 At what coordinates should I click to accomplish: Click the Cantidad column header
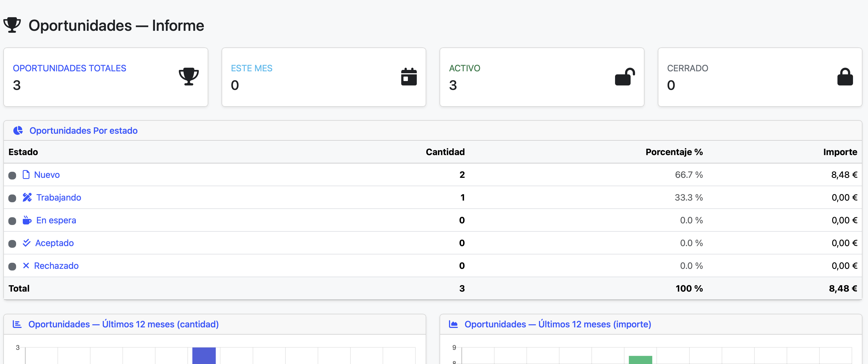click(x=445, y=152)
